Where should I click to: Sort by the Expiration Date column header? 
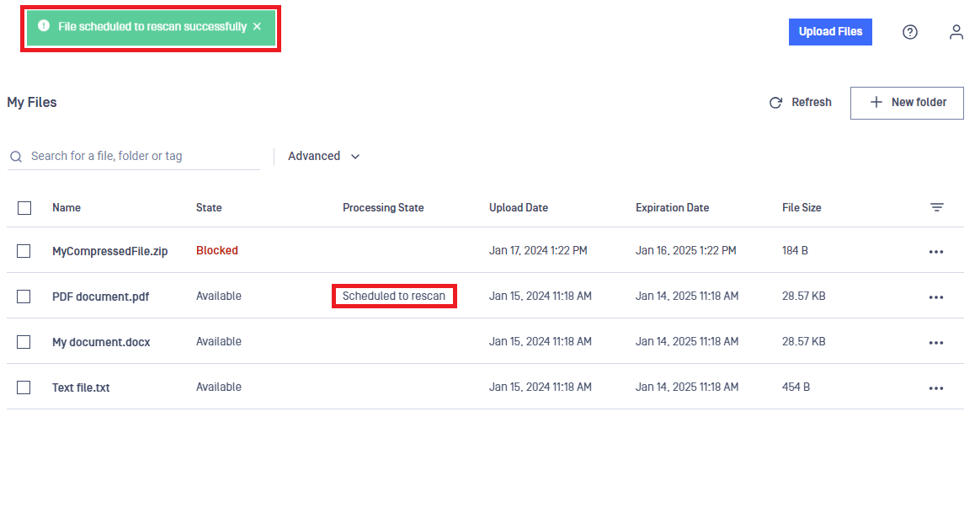tap(673, 208)
